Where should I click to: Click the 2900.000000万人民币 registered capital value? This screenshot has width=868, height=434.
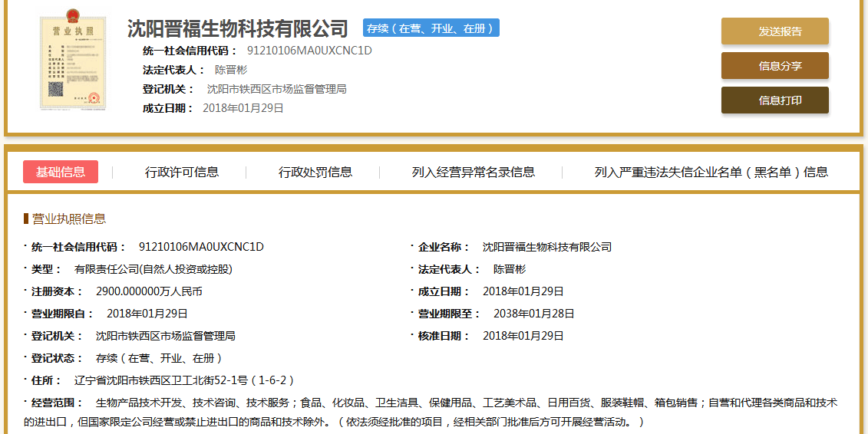pos(149,291)
